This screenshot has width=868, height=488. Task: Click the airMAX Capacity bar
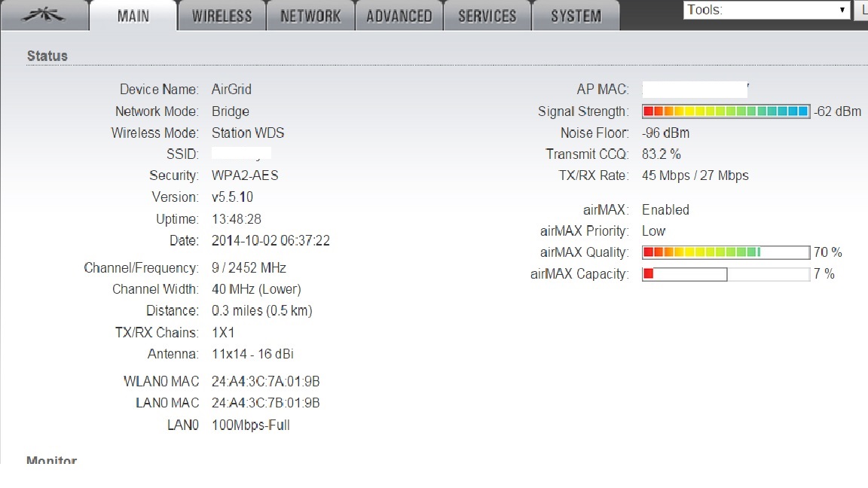click(x=726, y=274)
